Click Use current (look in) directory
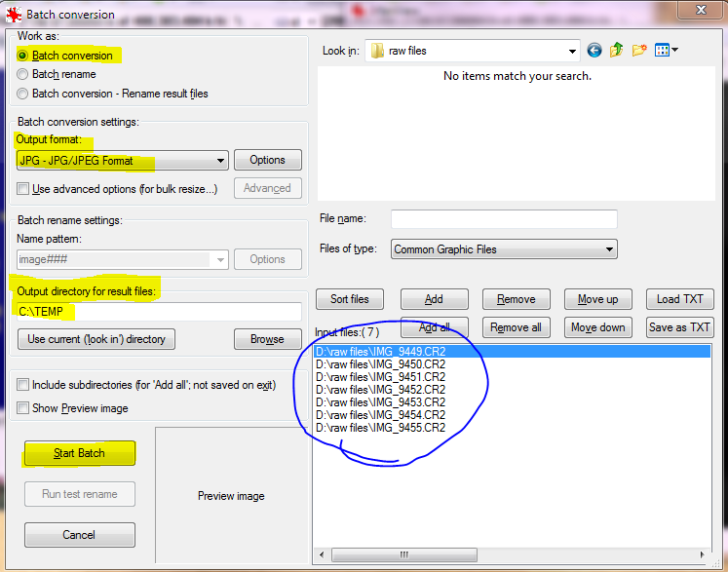The height and width of the screenshot is (572, 728). [x=96, y=339]
